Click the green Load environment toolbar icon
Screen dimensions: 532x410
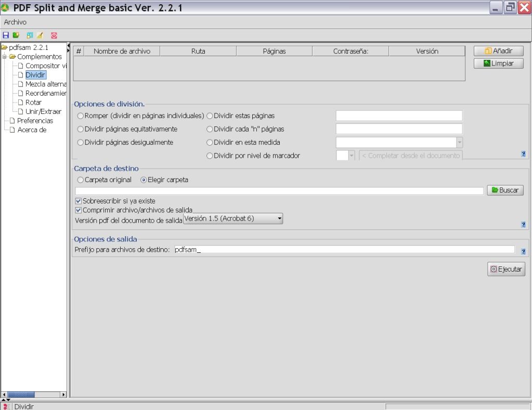point(16,35)
